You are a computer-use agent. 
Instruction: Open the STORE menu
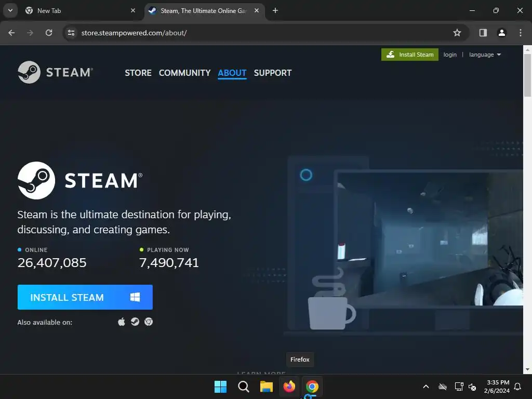pyautogui.click(x=138, y=73)
